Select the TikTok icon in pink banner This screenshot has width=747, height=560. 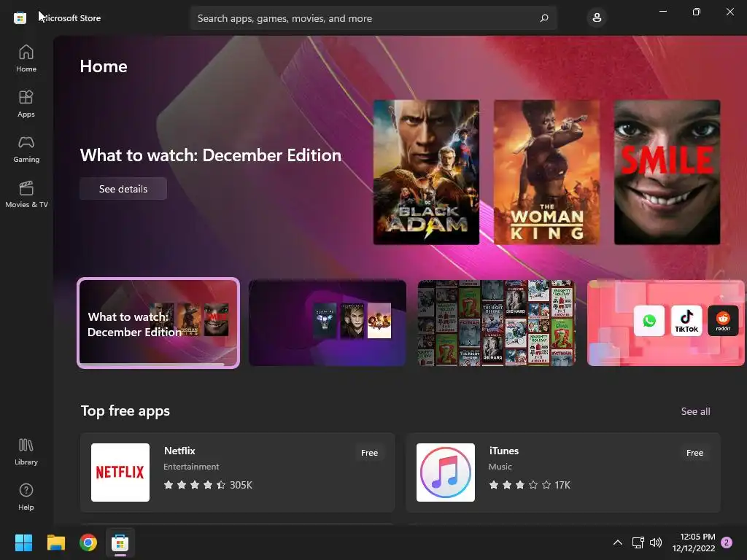[686, 321]
